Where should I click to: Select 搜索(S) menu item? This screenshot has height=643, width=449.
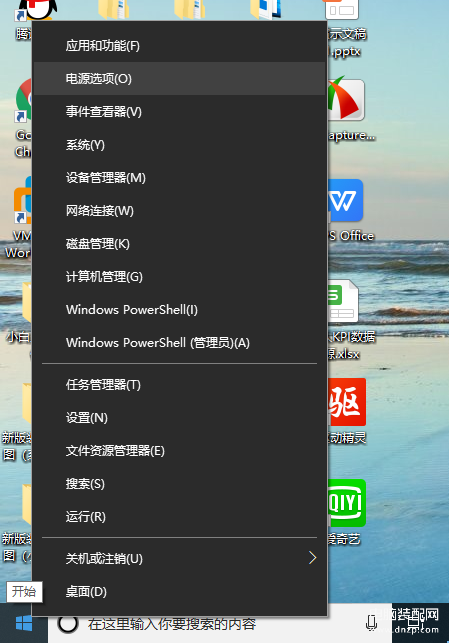pos(179,484)
